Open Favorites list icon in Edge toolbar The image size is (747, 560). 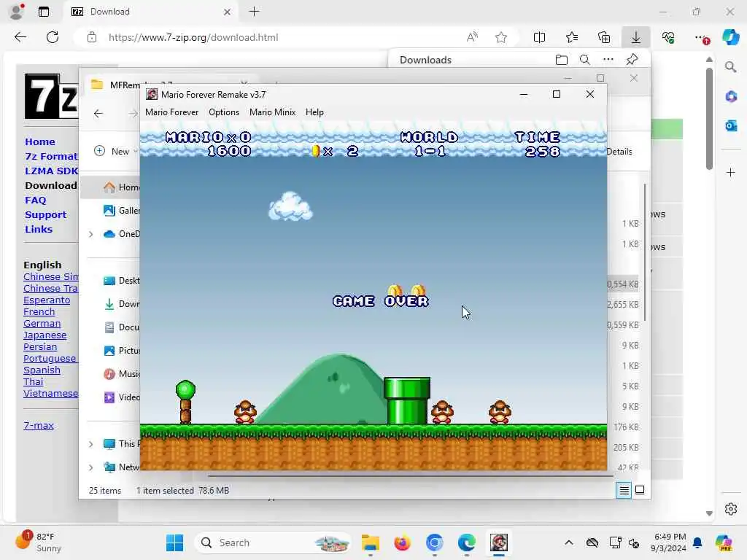point(572,37)
